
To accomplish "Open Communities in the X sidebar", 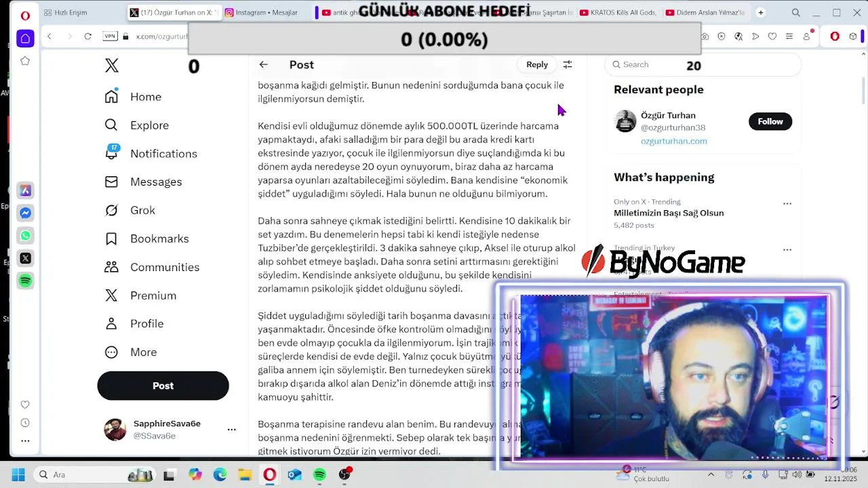I will [x=153, y=267].
